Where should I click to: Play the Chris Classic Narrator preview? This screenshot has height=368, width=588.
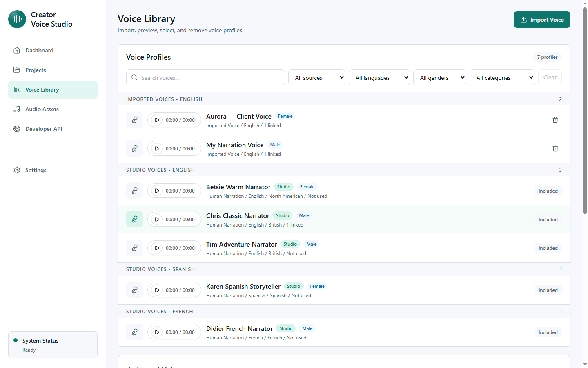click(x=157, y=219)
